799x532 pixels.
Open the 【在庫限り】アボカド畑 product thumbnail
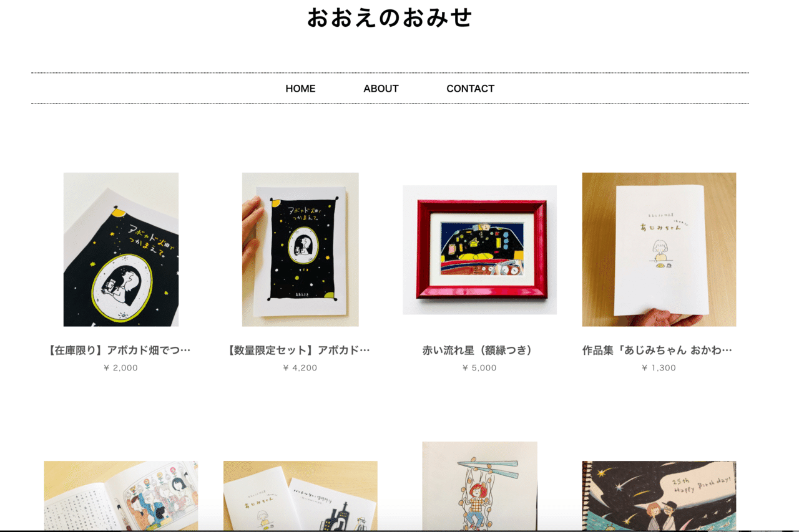(x=121, y=249)
